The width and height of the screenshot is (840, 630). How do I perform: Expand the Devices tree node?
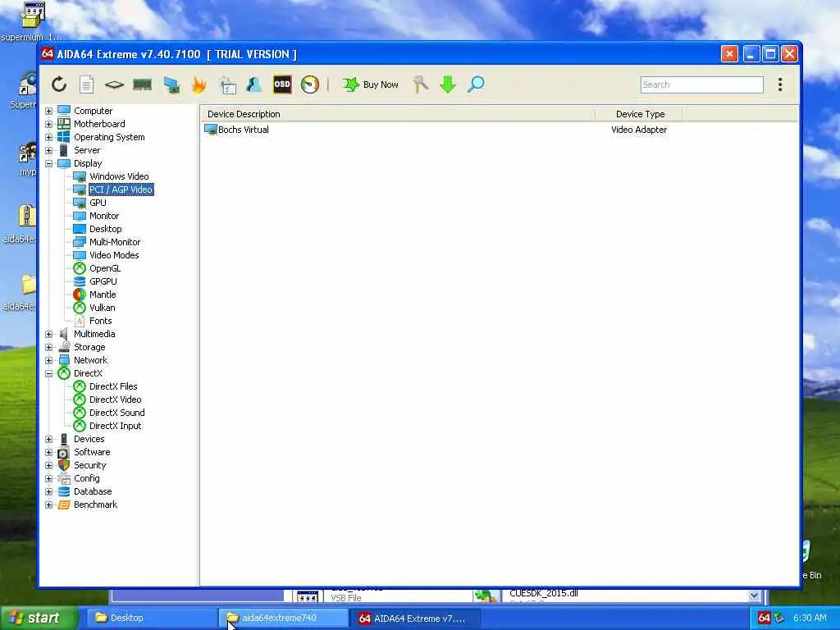(48, 439)
